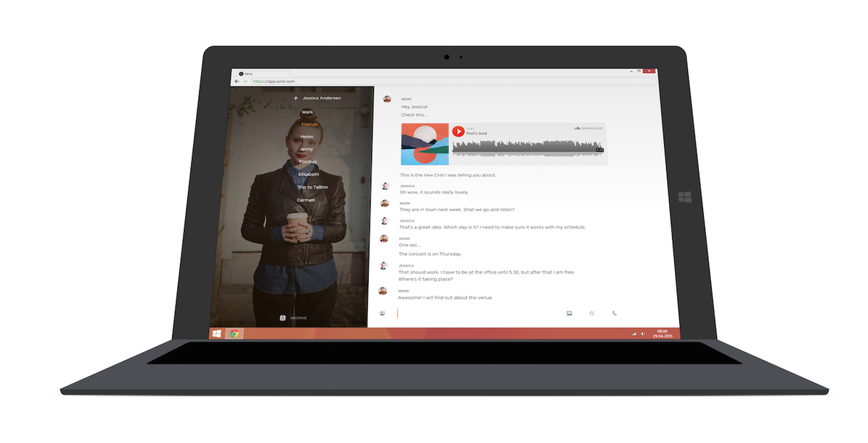Open Jessica Andersen's profile in the sidebar
Image resolution: width=868 pixels, height=443 pixels.
(322, 98)
